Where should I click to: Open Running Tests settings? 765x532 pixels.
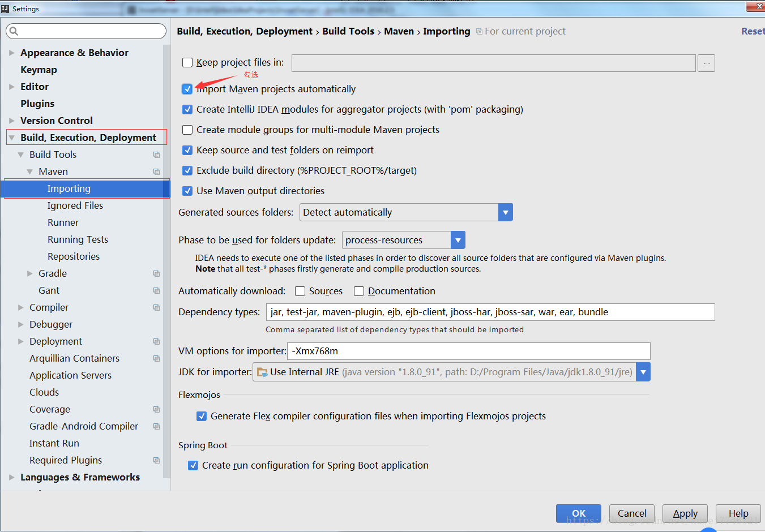point(78,239)
